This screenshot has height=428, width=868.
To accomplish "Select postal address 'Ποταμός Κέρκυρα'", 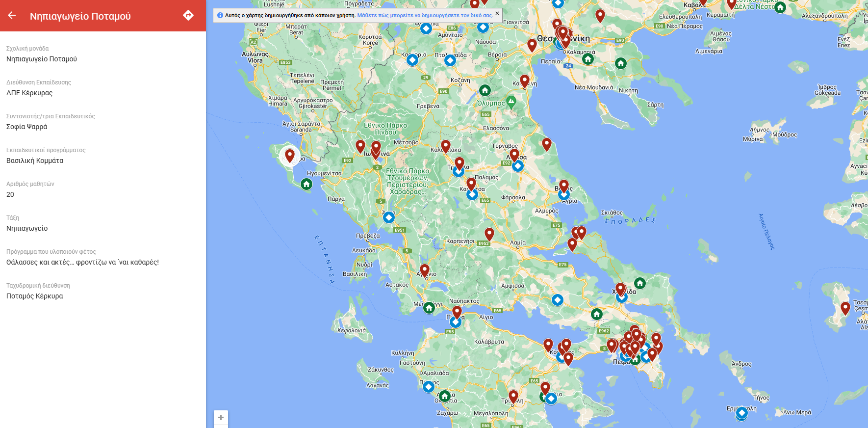I will coord(35,296).
